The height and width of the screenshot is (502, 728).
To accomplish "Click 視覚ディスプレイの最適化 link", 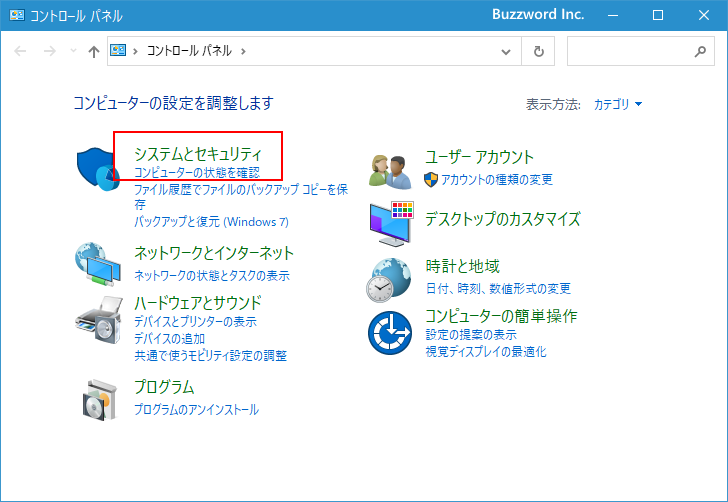I will [x=486, y=352].
